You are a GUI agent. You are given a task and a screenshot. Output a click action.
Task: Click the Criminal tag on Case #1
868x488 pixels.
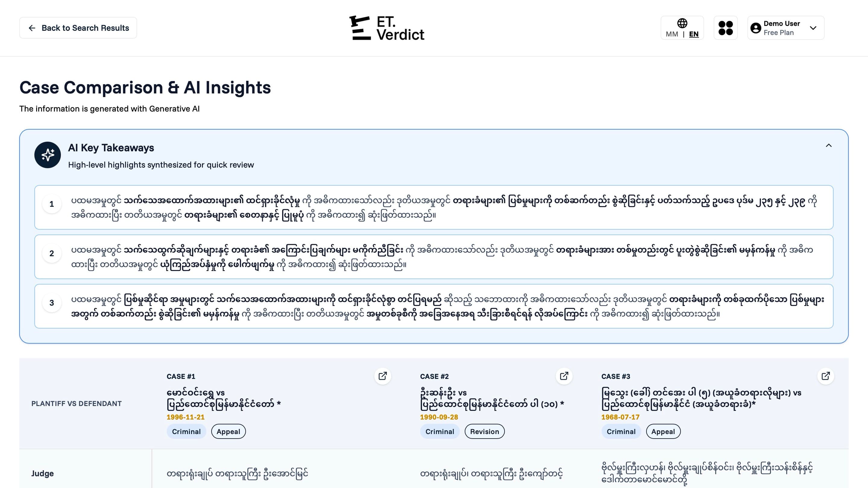point(186,431)
